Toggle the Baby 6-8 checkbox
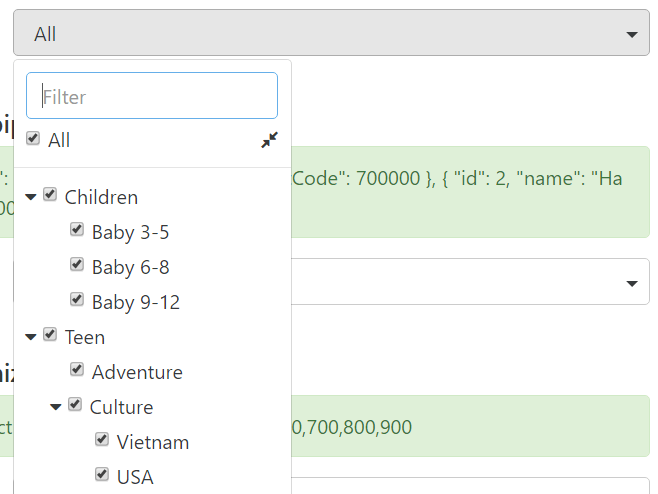This screenshot has height=494, width=658. pyautogui.click(x=77, y=266)
